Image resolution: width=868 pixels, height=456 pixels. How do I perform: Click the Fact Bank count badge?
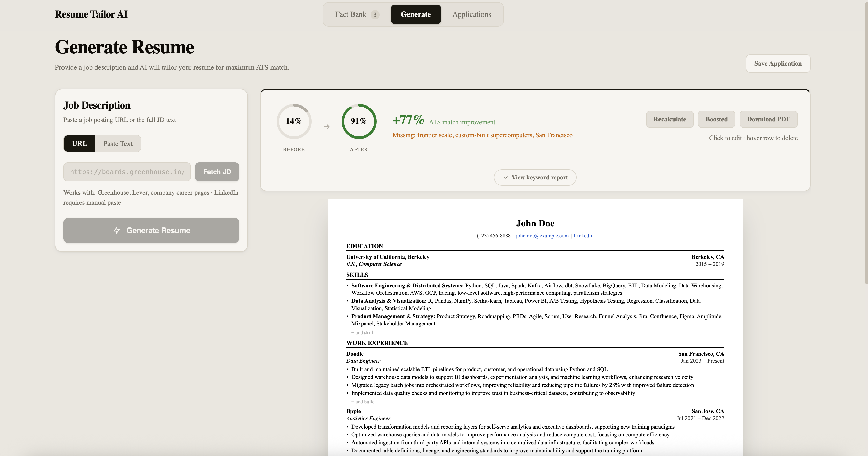click(x=375, y=14)
